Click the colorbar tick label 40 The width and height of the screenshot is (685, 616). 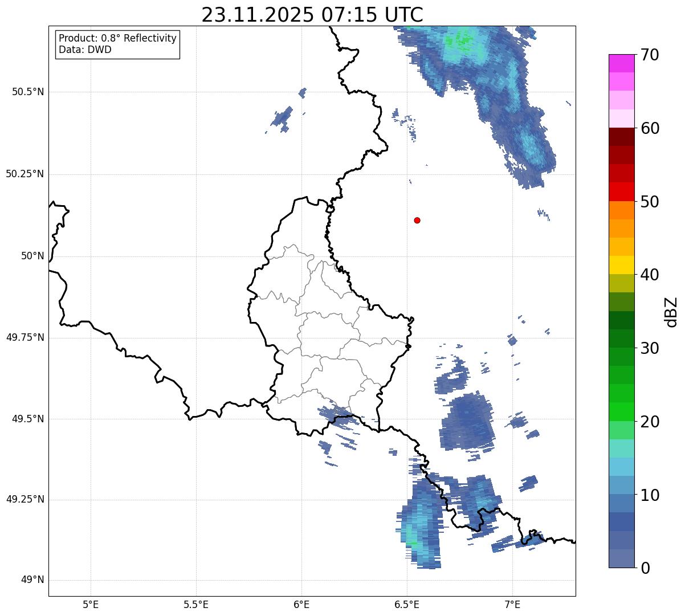tap(650, 275)
